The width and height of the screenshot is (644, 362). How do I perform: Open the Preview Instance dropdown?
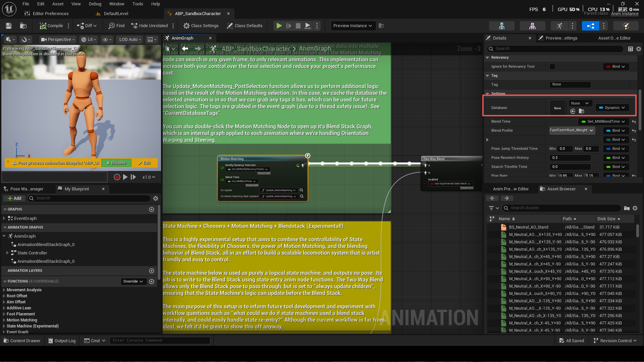(x=353, y=26)
